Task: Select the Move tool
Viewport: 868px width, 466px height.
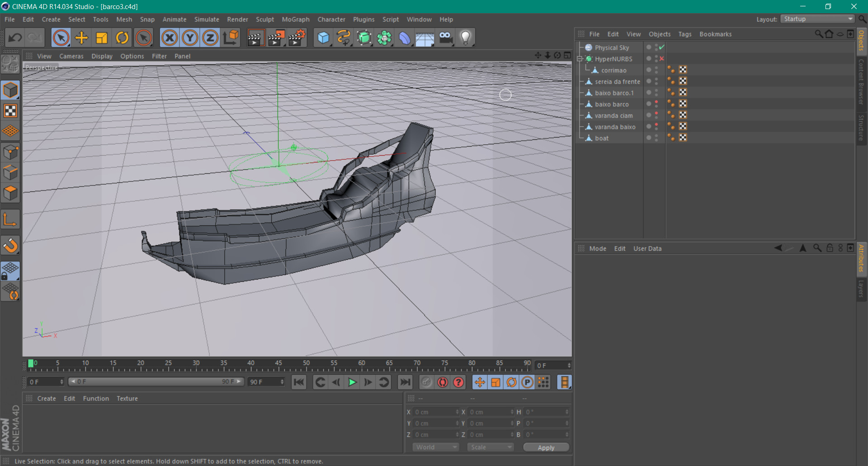Action: [x=81, y=38]
